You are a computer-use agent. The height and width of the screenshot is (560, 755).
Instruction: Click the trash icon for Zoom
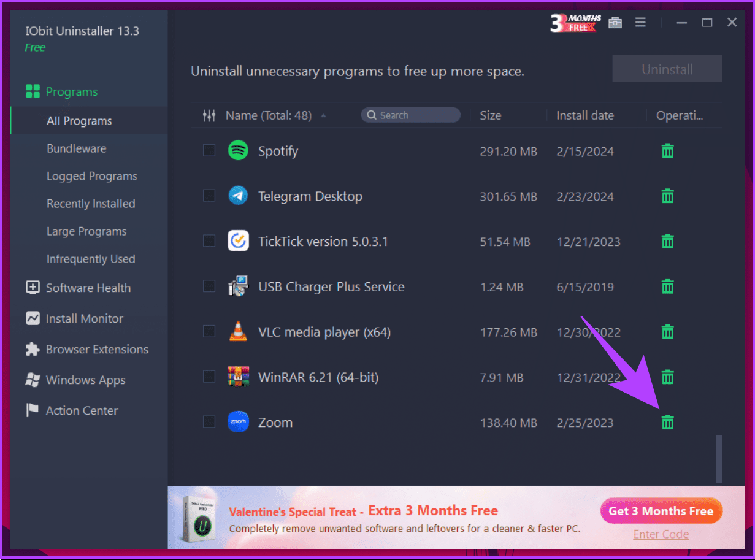pyautogui.click(x=667, y=422)
